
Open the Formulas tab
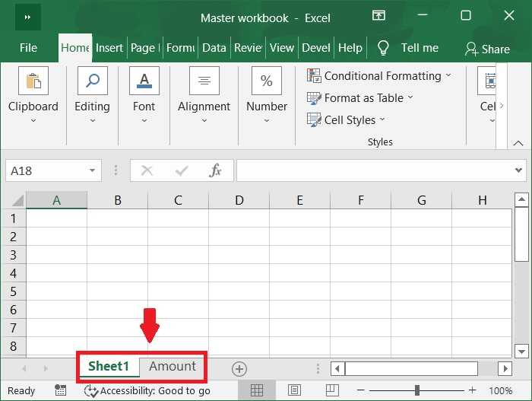click(x=181, y=48)
